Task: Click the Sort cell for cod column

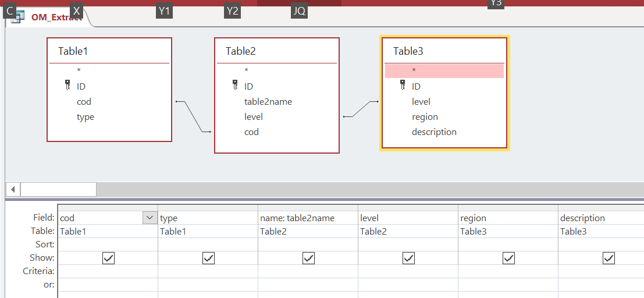Action: [x=108, y=244]
